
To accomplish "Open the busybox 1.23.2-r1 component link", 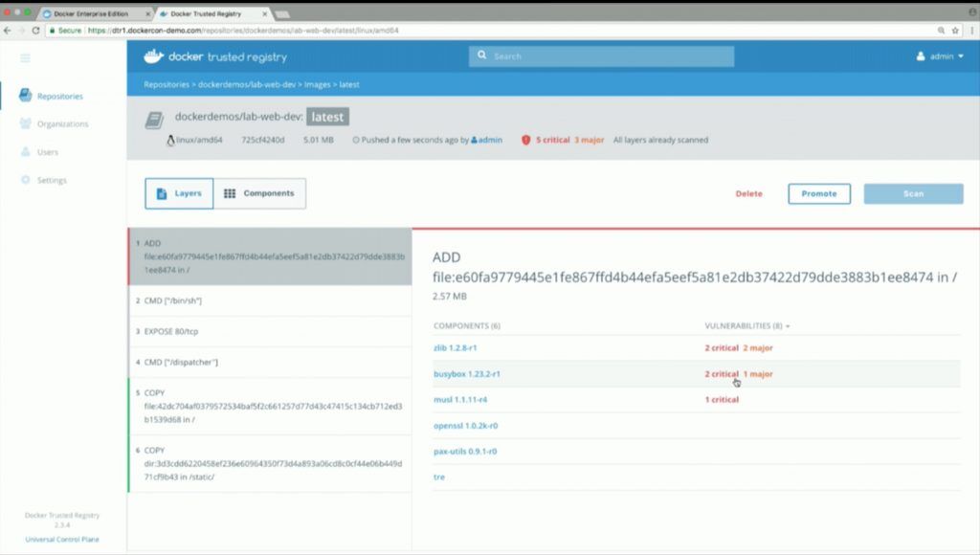I will click(x=467, y=374).
